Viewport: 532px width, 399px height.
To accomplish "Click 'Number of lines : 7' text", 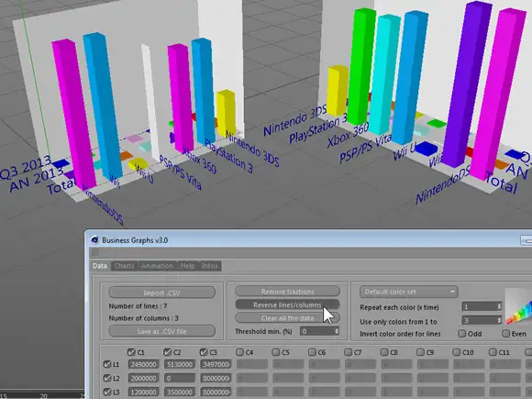I will point(138,306).
